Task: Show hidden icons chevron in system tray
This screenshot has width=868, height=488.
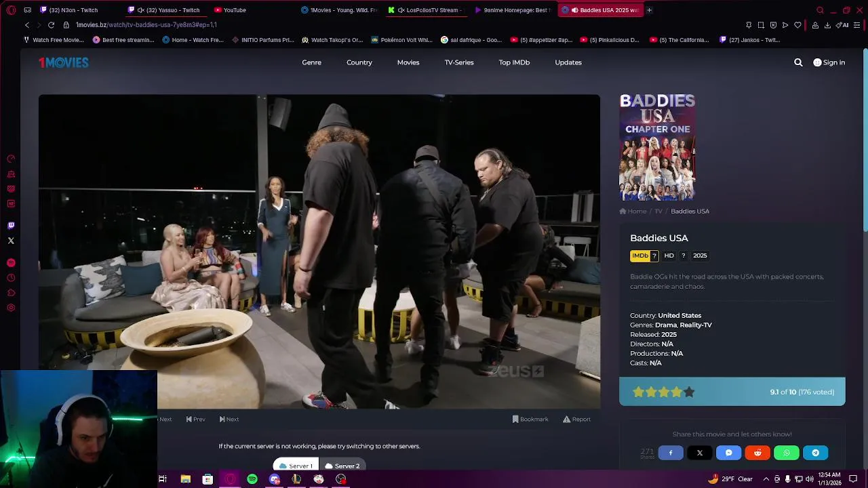Action: [766, 479]
